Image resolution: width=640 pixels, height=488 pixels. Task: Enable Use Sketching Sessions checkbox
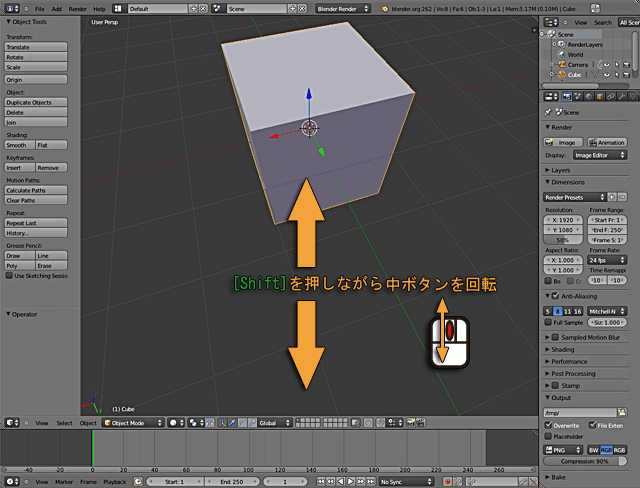(x=10, y=276)
